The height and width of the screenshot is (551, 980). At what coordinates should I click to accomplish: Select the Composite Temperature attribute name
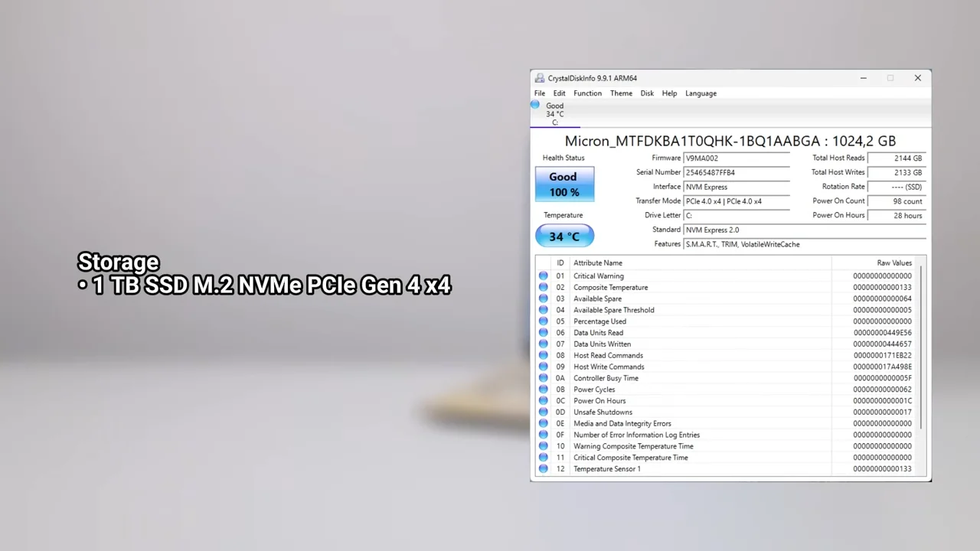tap(610, 287)
